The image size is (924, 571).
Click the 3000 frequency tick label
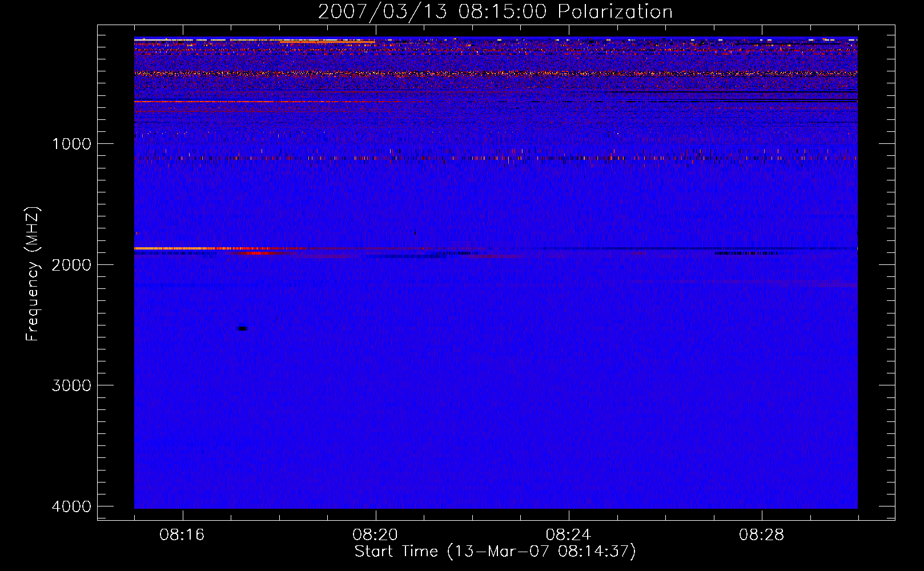(71, 385)
